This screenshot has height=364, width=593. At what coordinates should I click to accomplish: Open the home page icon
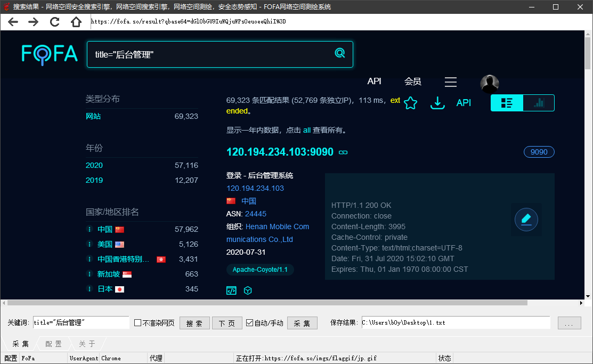point(76,22)
